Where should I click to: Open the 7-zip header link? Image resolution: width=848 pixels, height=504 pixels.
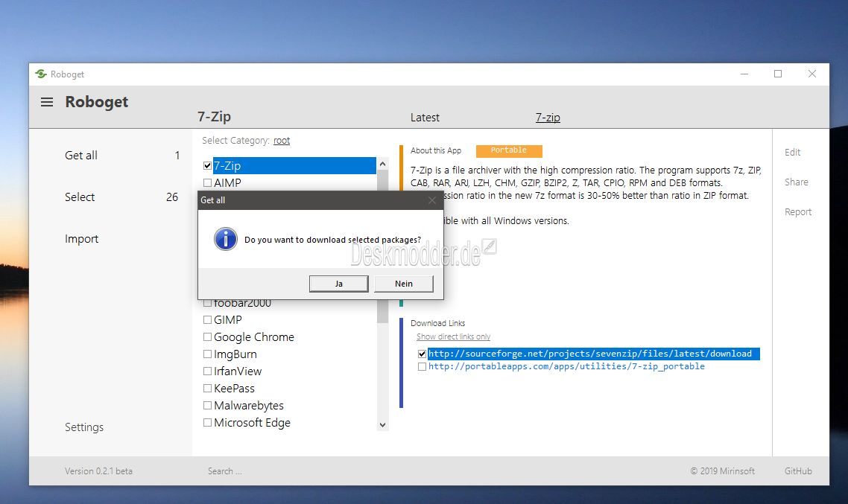[x=548, y=117]
